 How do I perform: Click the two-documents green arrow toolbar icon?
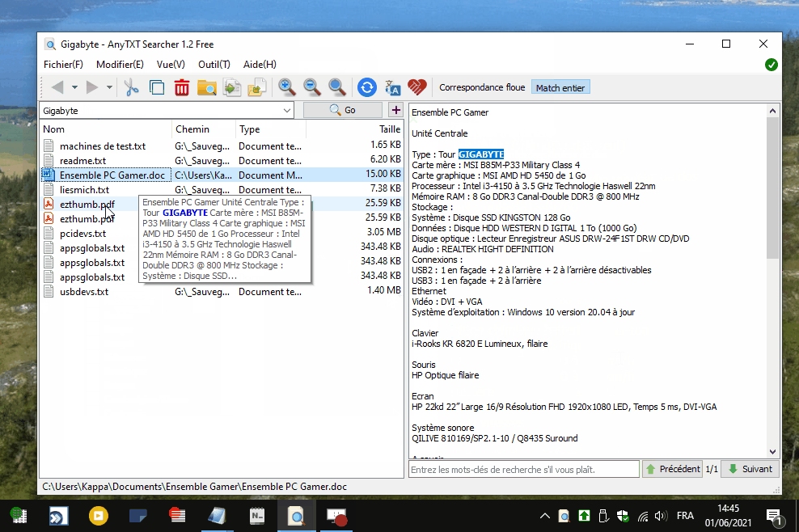(232, 87)
